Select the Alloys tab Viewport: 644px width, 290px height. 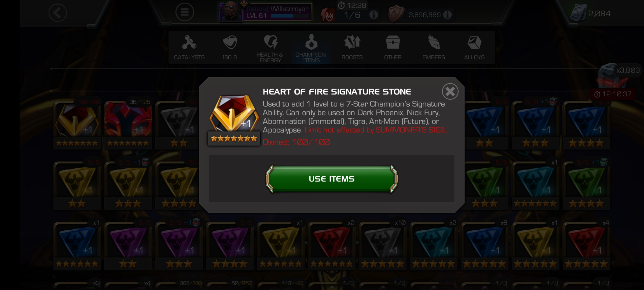474,48
